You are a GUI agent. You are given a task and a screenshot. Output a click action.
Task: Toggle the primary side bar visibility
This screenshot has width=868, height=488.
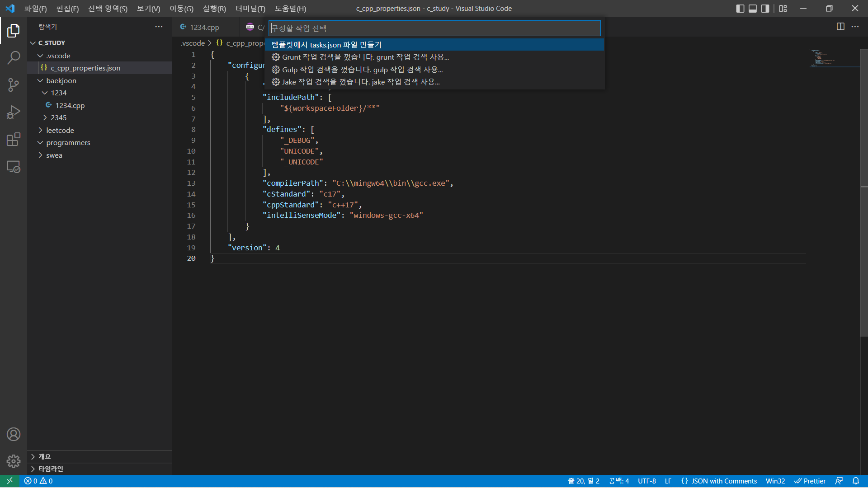point(740,9)
